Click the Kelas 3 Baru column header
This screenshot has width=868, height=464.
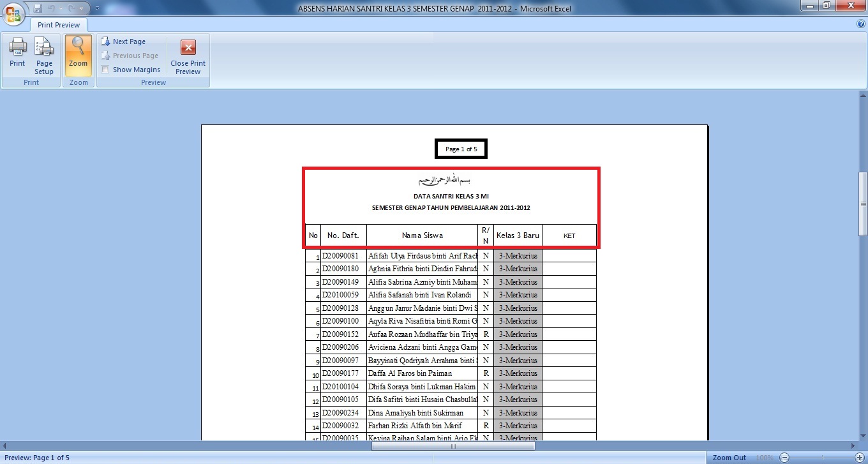(x=518, y=236)
